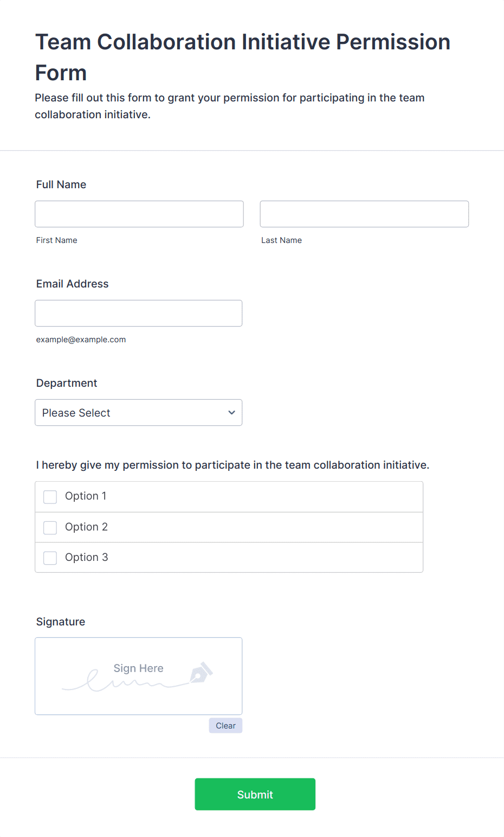Image resolution: width=504 pixels, height=837 pixels.
Task: Click the pen nib icon in signature box
Action: coord(201,672)
